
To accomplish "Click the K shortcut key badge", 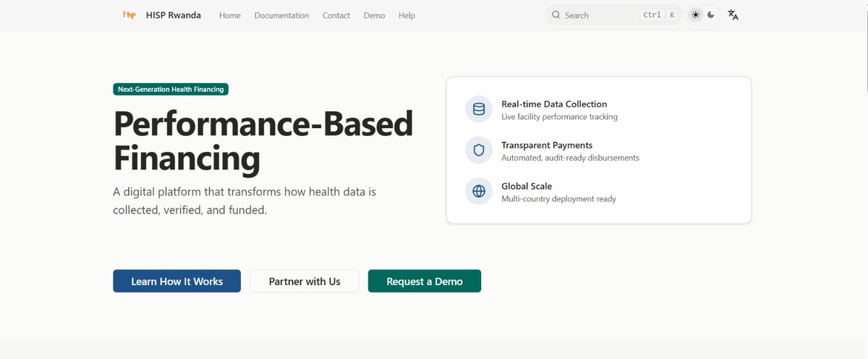I will click(672, 14).
